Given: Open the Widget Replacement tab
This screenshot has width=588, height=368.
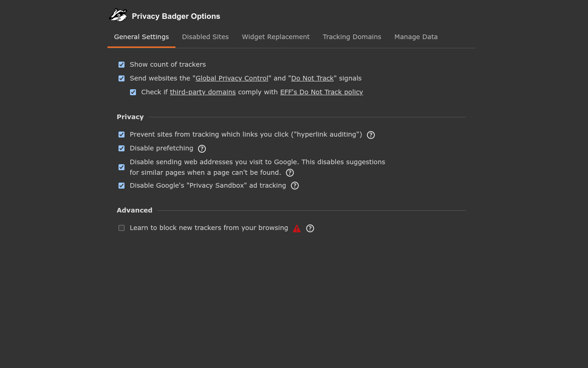Looking at the screenshot, I should coord(276,37).
